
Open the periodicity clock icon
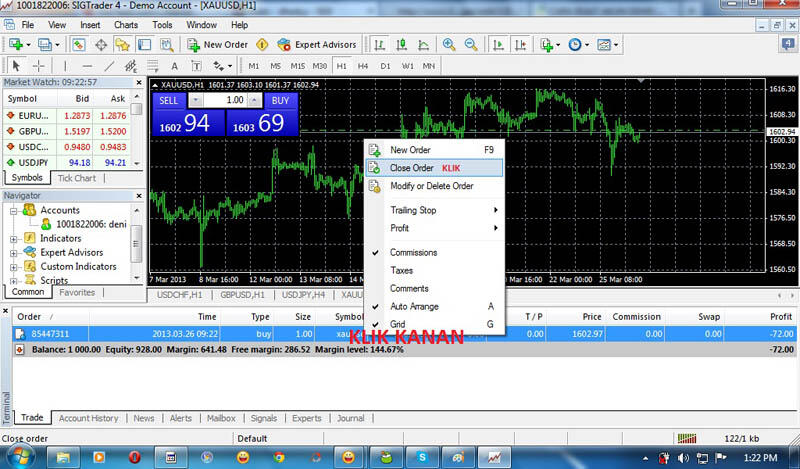click(575, 45)
